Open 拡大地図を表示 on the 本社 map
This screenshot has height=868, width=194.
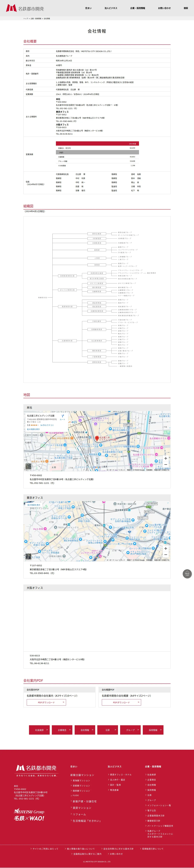(x=33, y=429)
